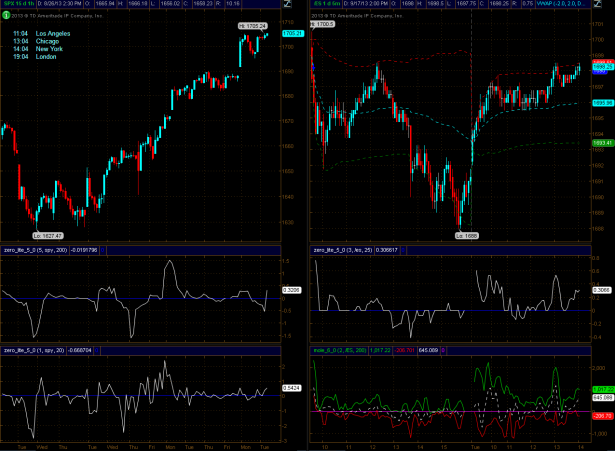Click the Lo: 1688 bubble on /ES chart
Screen dimensions: 615x451
point(467,236)
